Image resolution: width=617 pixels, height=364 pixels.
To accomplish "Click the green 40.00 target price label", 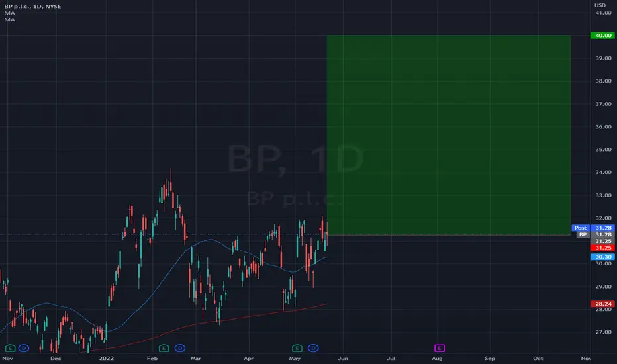I will [x=603, y=36].
